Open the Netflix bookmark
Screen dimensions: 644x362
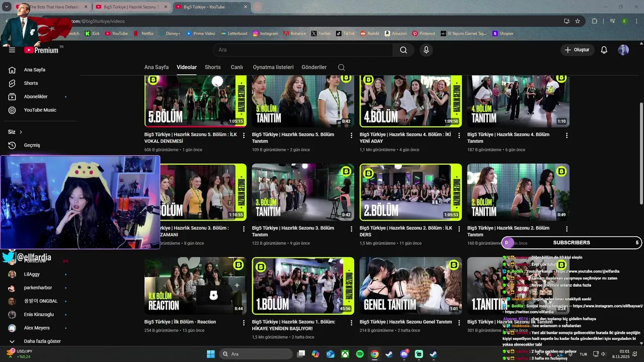click(x=143, y=34)
